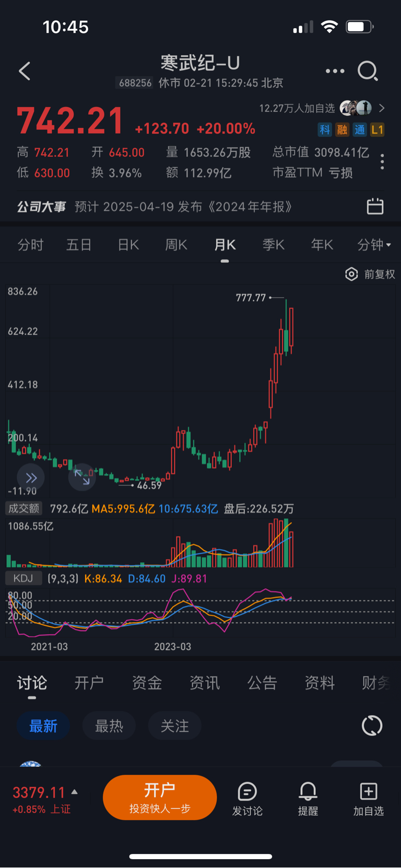Image resolution: width=401 pixels, height=868 pixels.
Task: Filter discussions by 最热
Action: (x=109, y=726)
